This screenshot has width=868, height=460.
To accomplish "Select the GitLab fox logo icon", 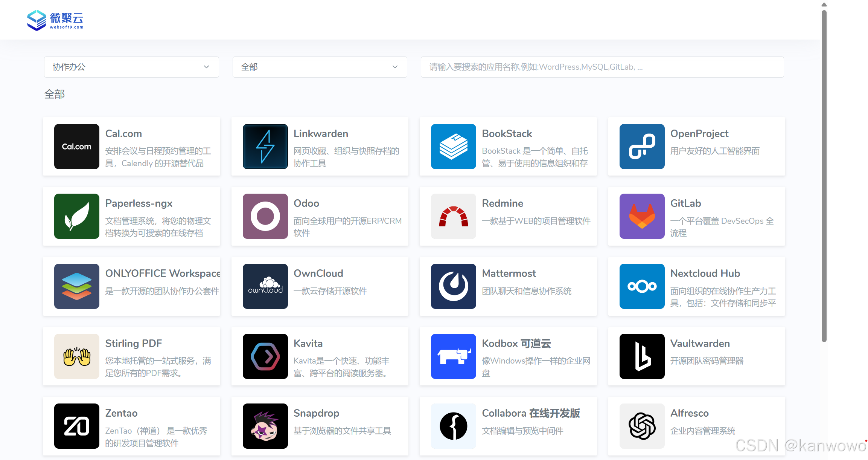I will (642, 216).
